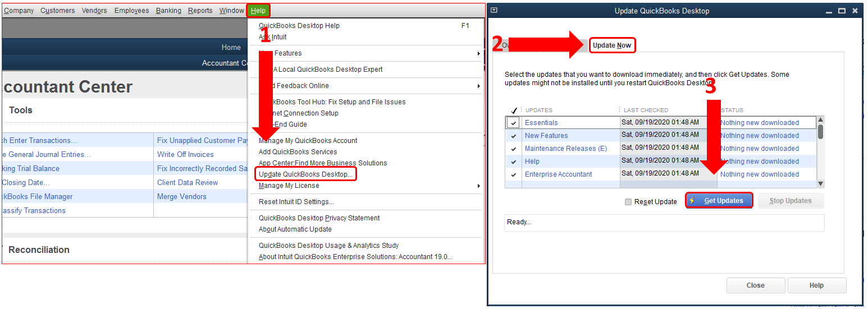Open Client Data Review tool link

188,183
